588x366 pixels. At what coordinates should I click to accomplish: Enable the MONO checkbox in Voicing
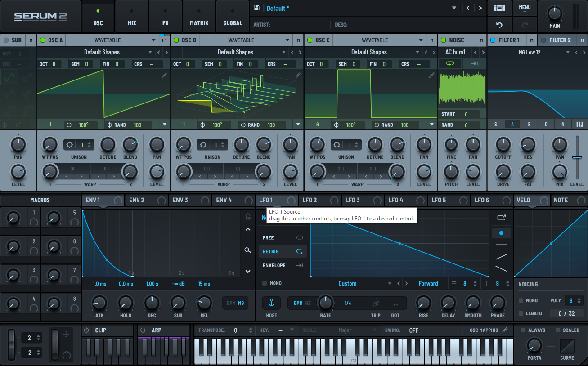(521, 300)
